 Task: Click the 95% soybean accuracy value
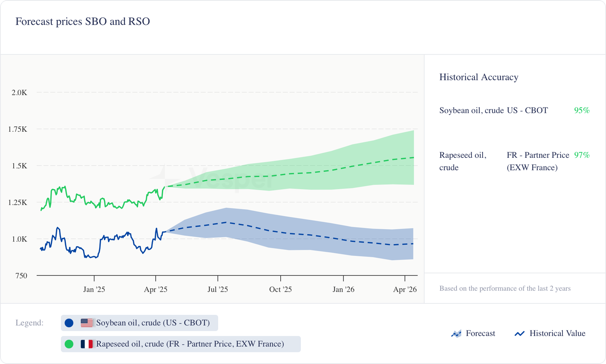(582, 110)
